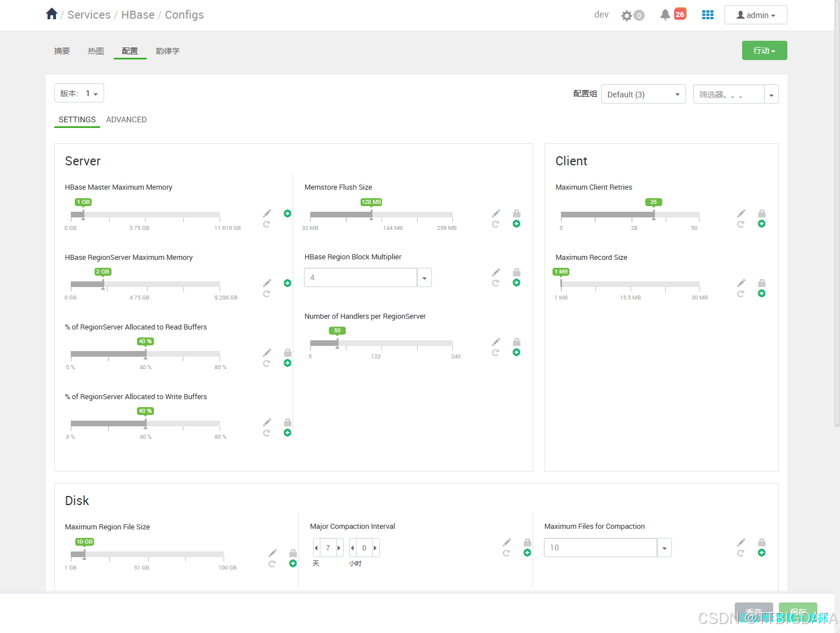Add override for Maximum Files for Compaction
Viewport: 840px width, 633px height.
tap(762, 553)
